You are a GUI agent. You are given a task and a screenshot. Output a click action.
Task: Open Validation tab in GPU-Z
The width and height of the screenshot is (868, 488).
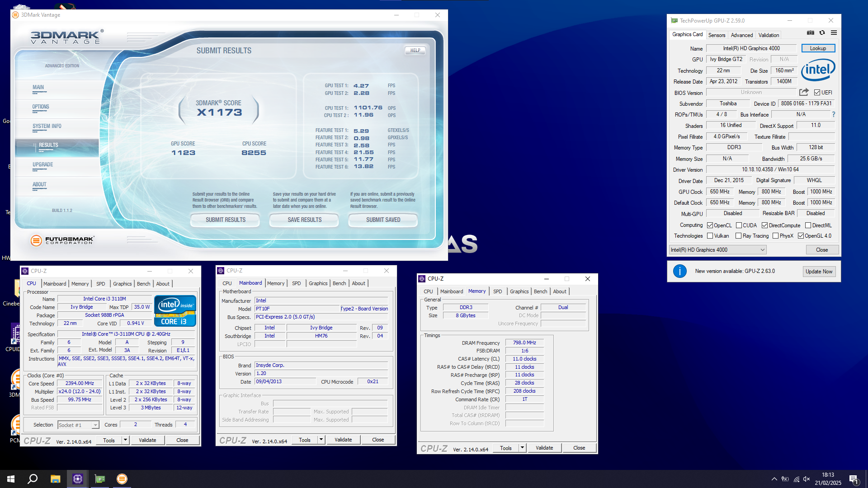pyautogui.click(x=769, y=35)
